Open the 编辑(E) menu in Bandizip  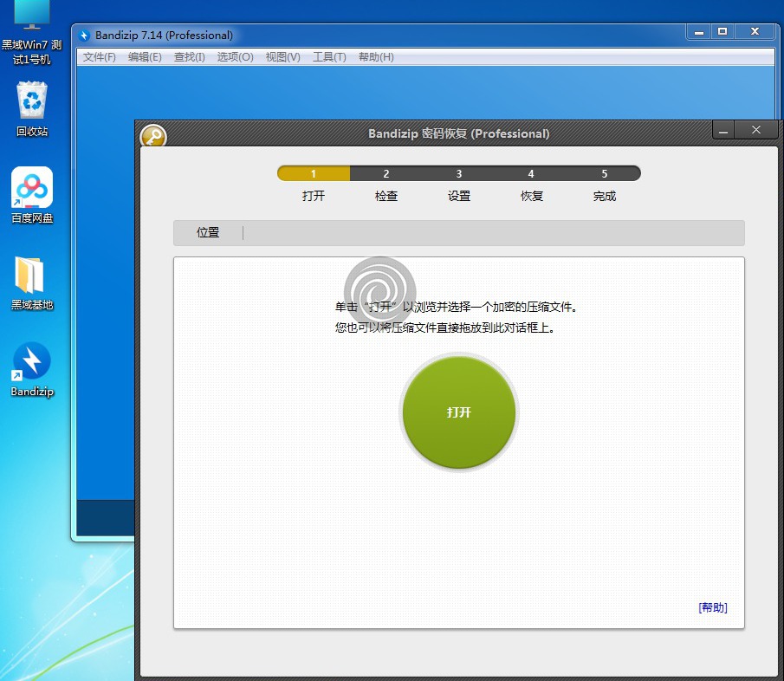click(x=145, y=57)
